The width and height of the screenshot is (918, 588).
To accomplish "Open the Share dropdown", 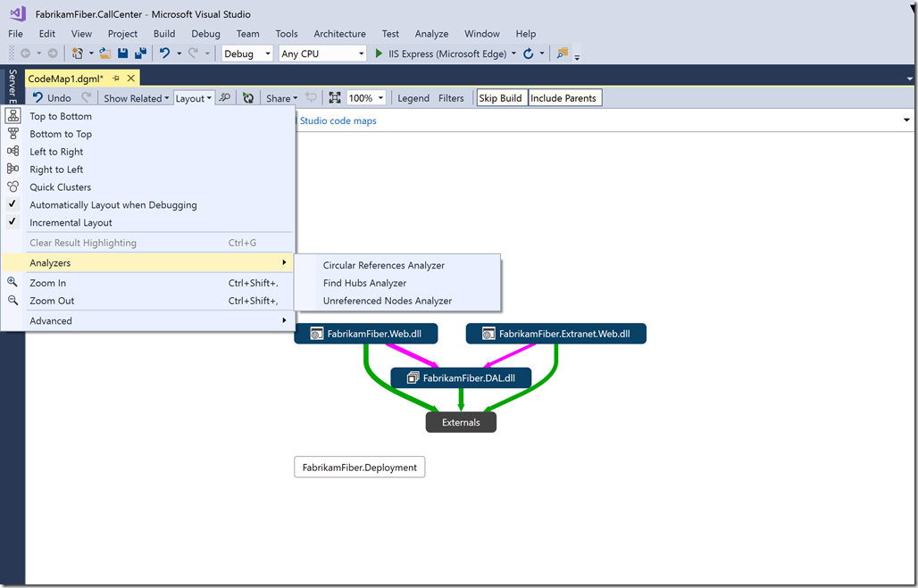I will [282, 98].
